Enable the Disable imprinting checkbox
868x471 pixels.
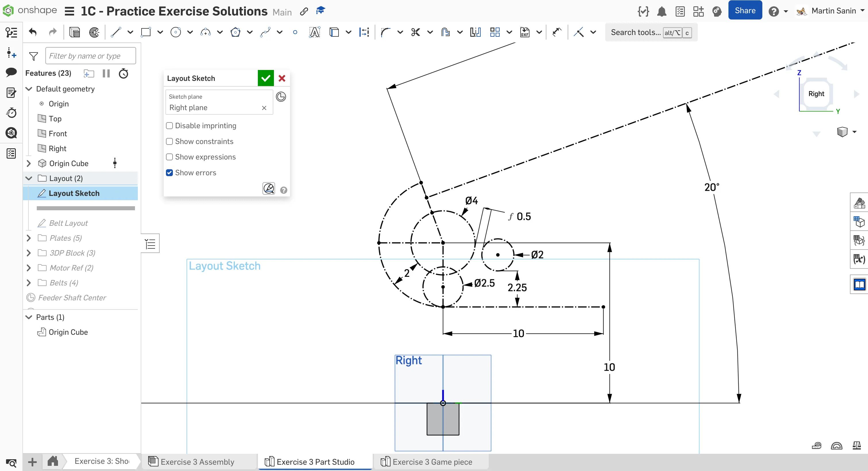(169, 126)
